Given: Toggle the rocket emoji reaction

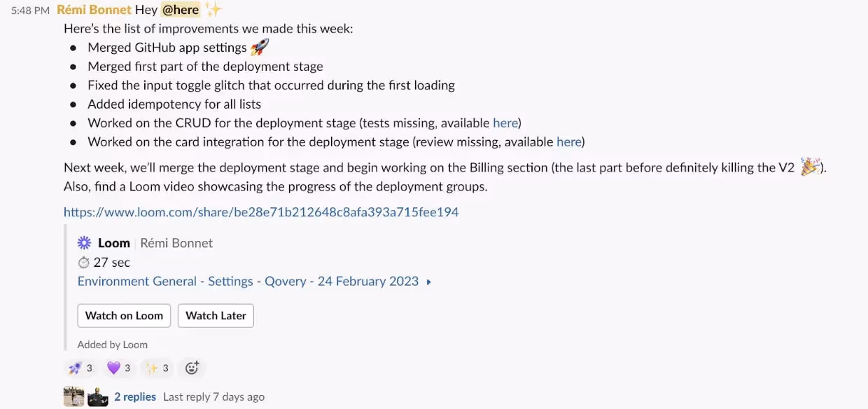Looking at the screenshot, I should point(80,368).
